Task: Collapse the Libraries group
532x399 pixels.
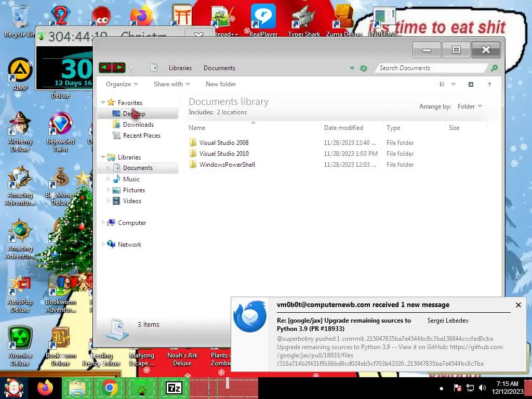Action: (x=103, y=157)
